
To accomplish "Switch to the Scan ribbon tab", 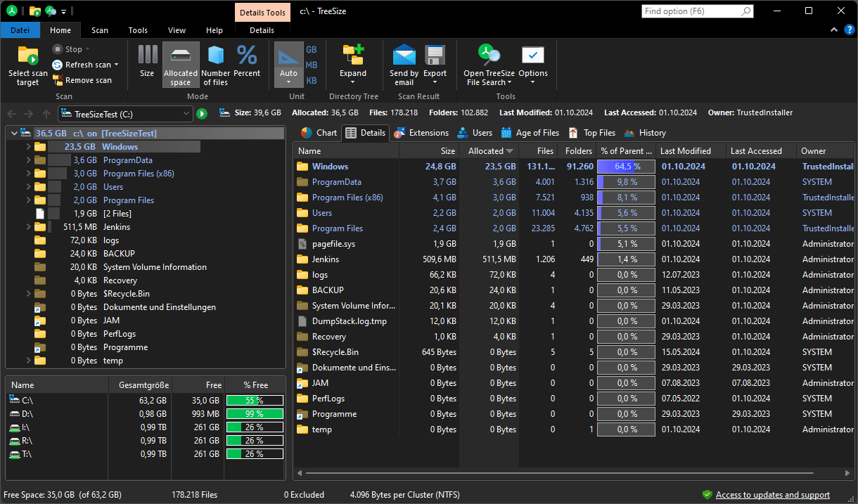I will point(99,30).
